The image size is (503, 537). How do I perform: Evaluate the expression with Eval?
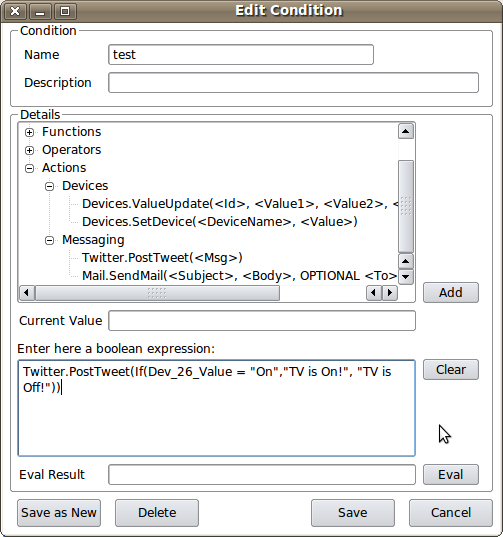pyautogui.click(x=451, y=475)
